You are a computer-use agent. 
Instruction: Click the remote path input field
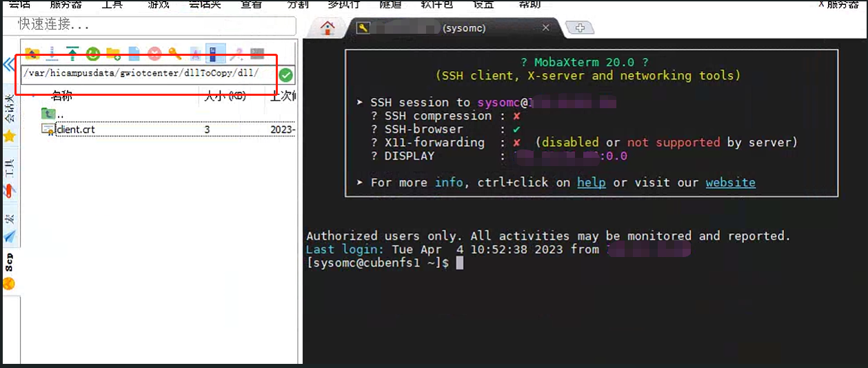pos(148,74)
